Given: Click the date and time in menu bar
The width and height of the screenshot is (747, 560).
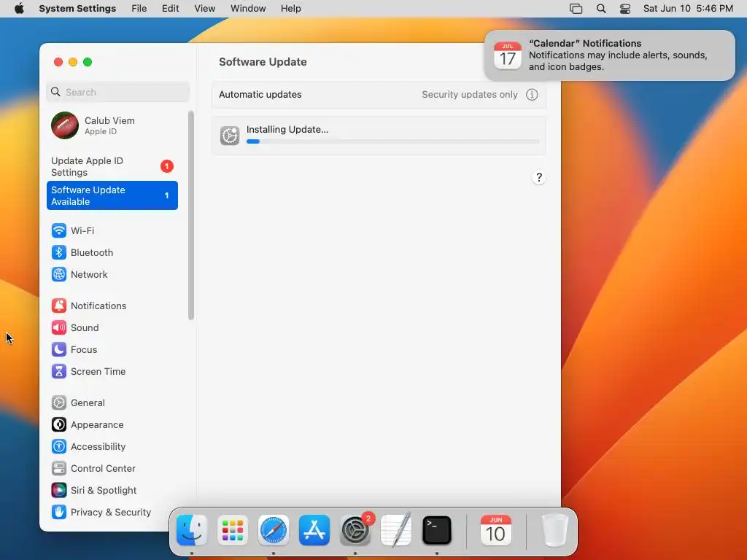Looking at the screenshot, I should click(688, 9).
